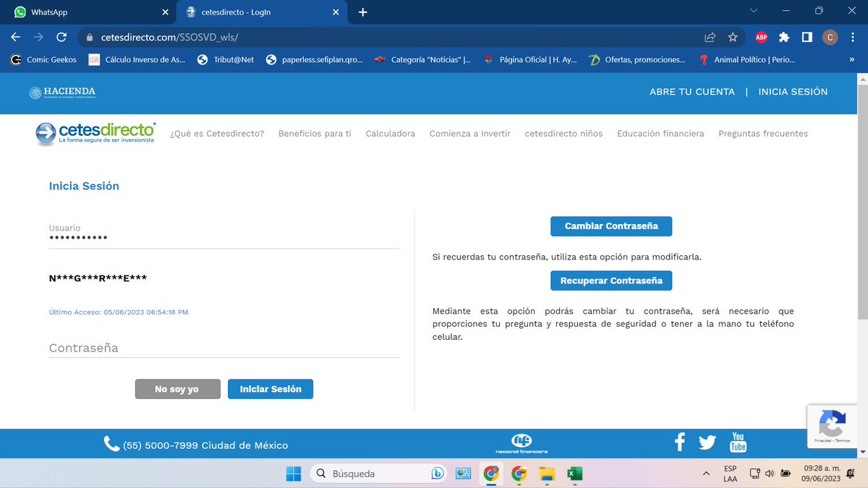Open the Twitter icon in the footer
The width and height of the screenshot is (868, 488).
coord(707,442)
